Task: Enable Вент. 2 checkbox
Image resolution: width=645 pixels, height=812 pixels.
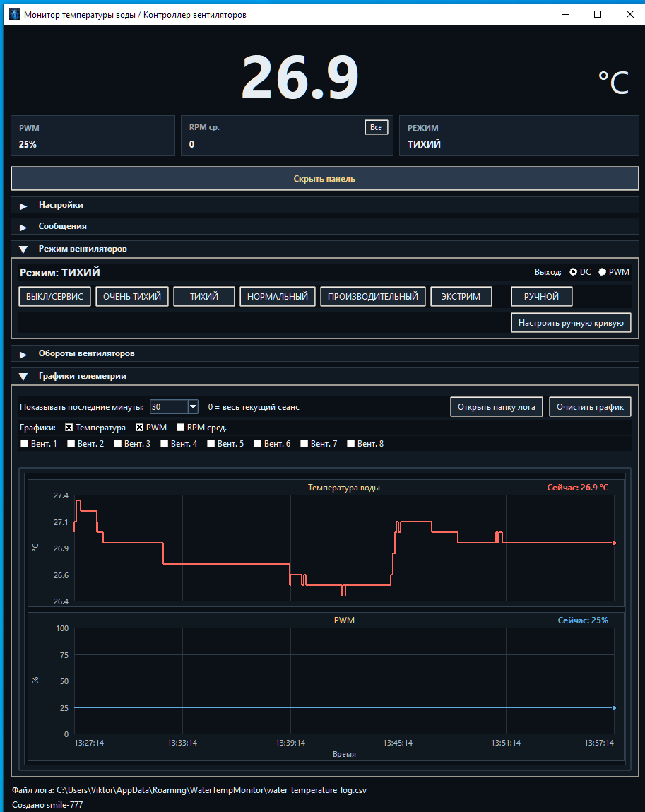Action: coord(71,444)
